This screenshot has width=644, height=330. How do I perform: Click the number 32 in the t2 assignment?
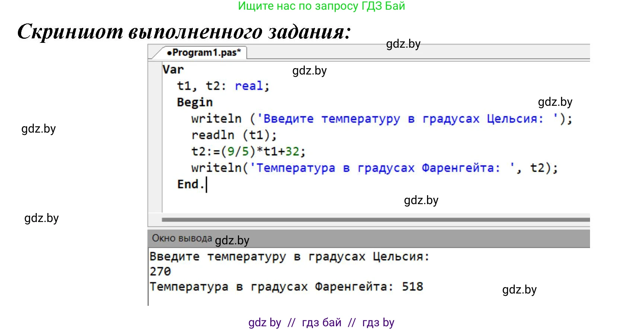pyautogui.click(x=292, y=152)
